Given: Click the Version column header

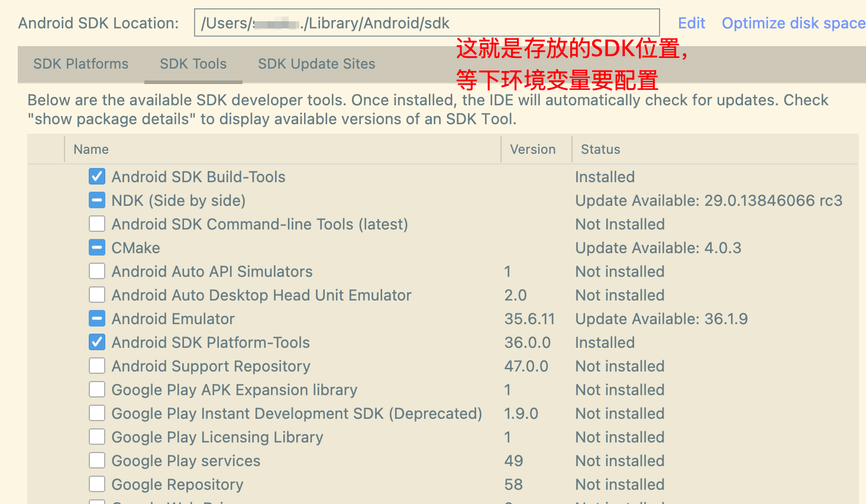Looking at the screenshot, I should tap(533, 149).
